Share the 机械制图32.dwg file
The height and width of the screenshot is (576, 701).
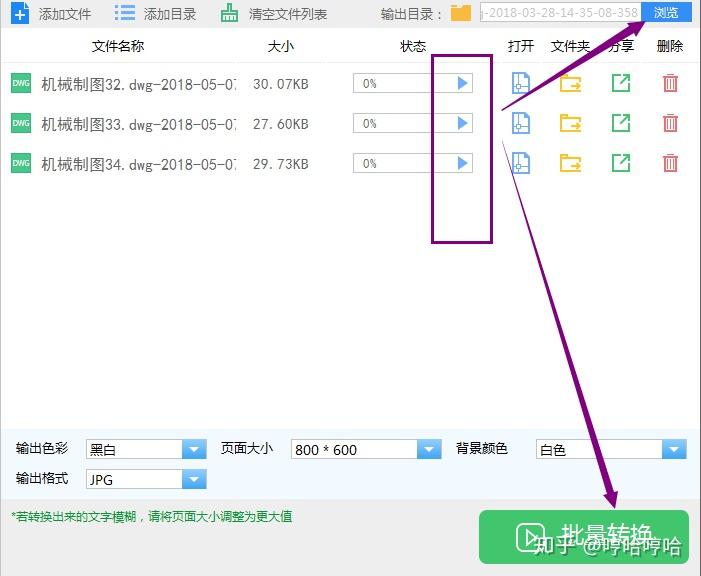pos(621,83)
